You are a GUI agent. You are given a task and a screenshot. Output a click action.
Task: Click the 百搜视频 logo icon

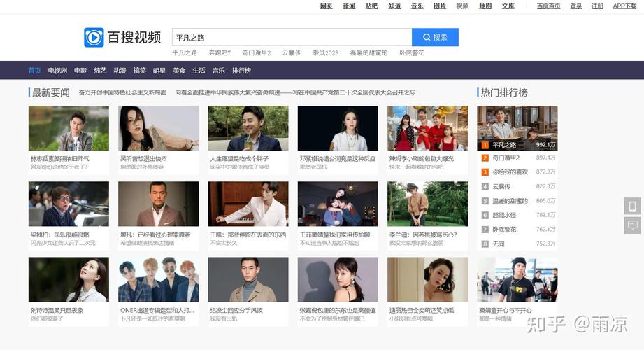pos(94,37)
